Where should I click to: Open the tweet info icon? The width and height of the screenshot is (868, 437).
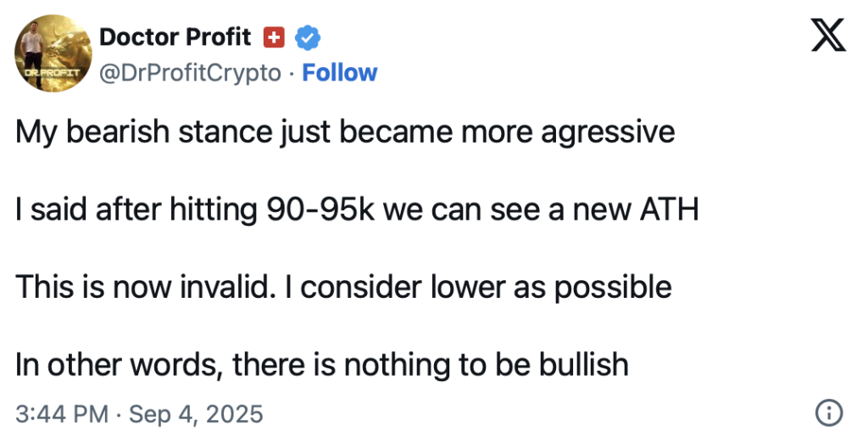coord(829,412)
